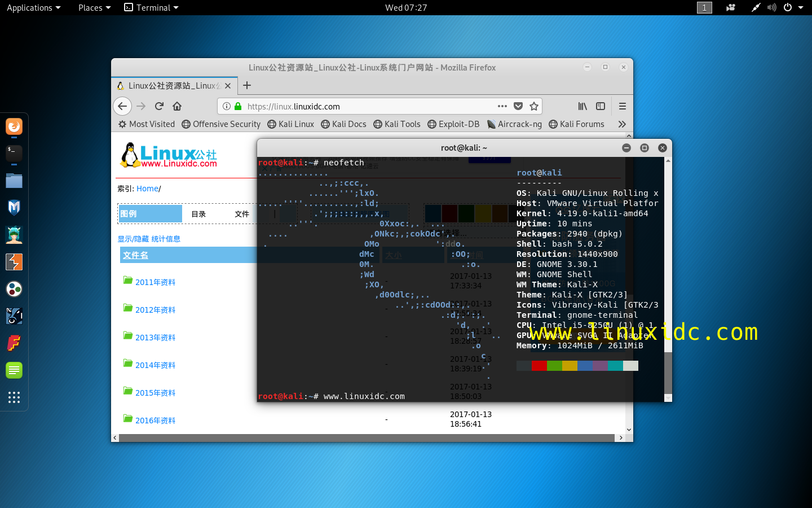Open Most Visited bookmarks
Image resolution: width=812 pixels, height=508 pixels.
point(147,124)
